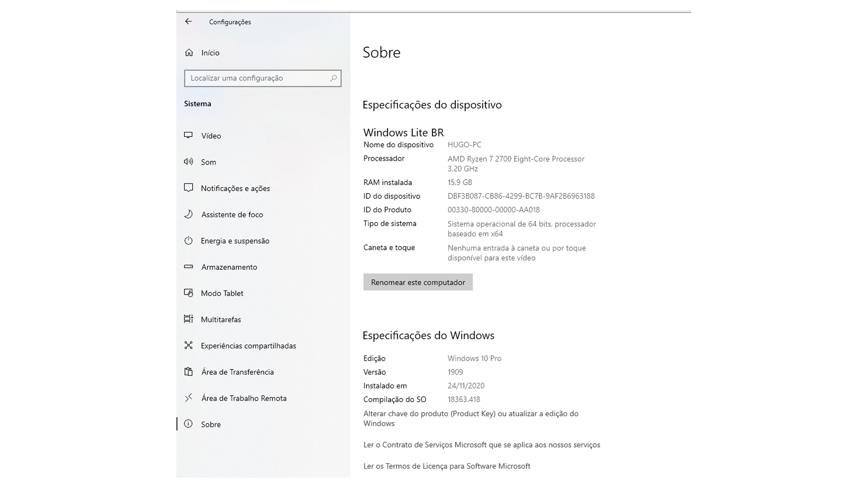
Task: Click the Sistema operacional de 64 bits text
Action: [x=522, y=229]
